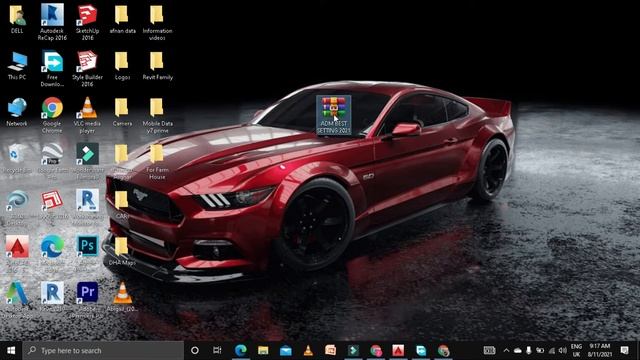Select the Google Chrome desktop shortcut
Viewport: 640px width, 360px height.
(x=52, y=114)
